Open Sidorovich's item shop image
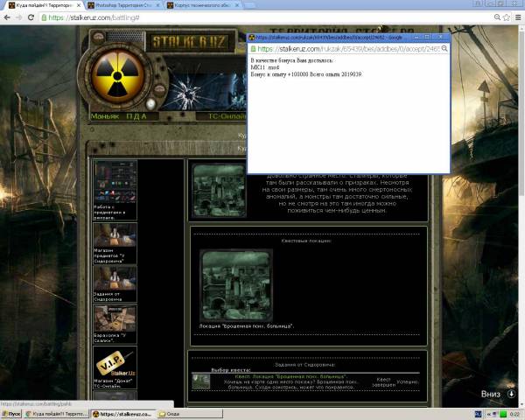 coord(115,234)
